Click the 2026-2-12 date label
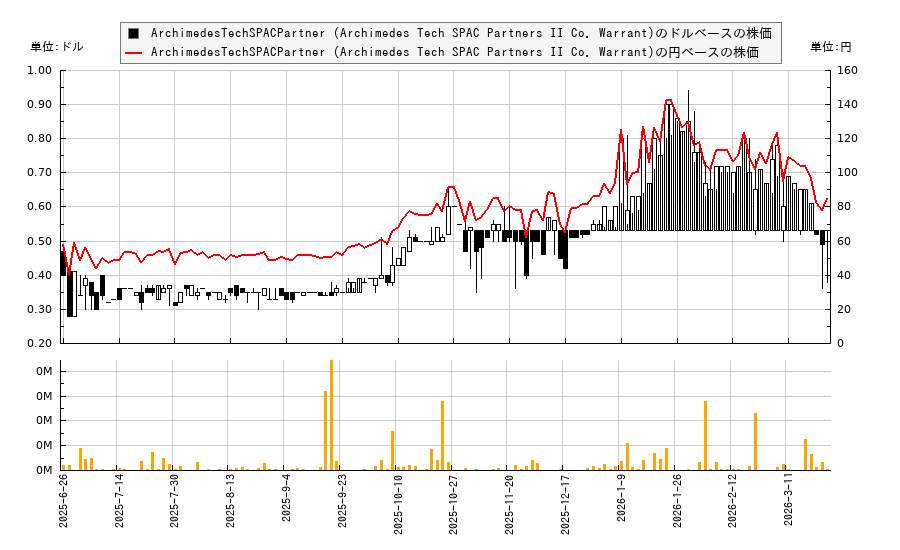The image size is (900, 550). (x=732, y=501)
